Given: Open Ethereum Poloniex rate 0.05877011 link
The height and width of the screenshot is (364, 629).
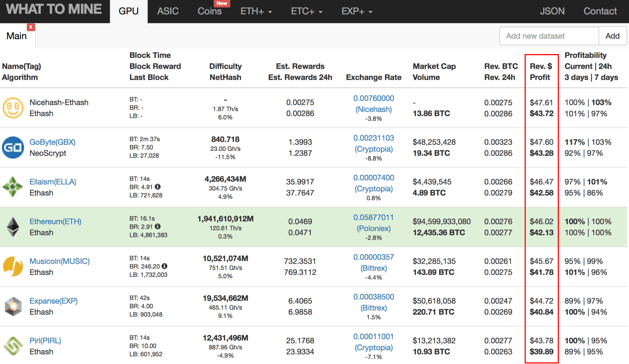Looking at the screenshot, I should [x=374, y=217].
